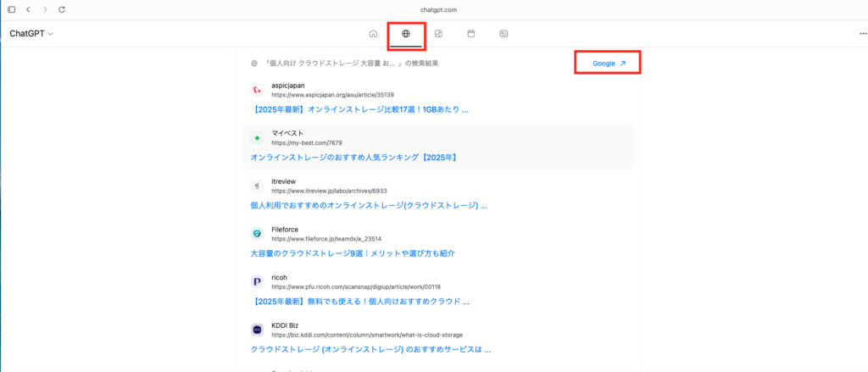Click the Fileforce site favicon
This screenshot has width=868, height=372.
[257, 233]
